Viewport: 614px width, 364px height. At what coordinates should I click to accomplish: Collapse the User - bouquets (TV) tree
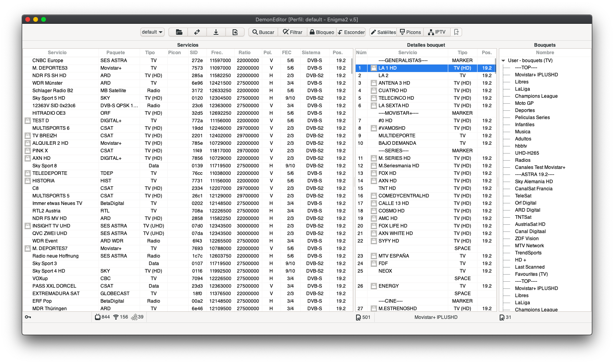503,61
